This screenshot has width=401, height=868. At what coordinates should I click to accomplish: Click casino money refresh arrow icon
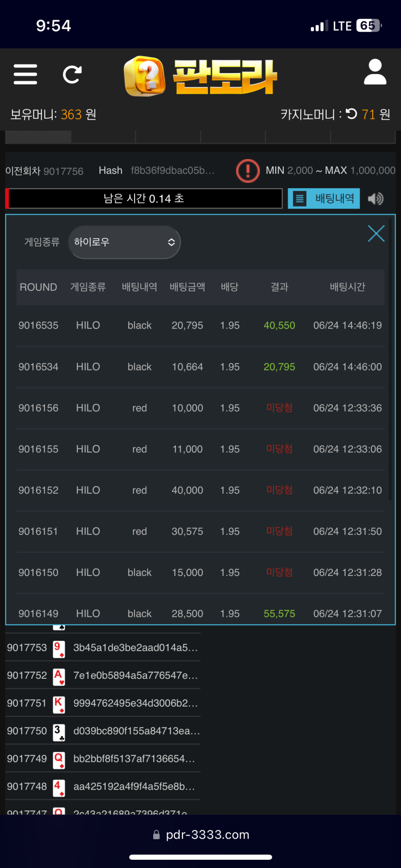352,114
